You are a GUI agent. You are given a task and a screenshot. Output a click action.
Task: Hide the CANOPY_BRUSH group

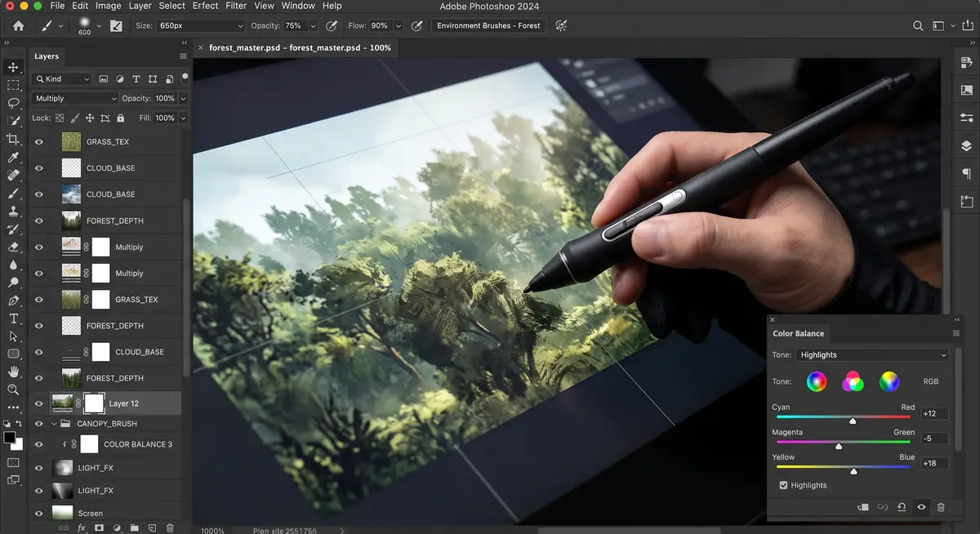(x=38, y=424)
